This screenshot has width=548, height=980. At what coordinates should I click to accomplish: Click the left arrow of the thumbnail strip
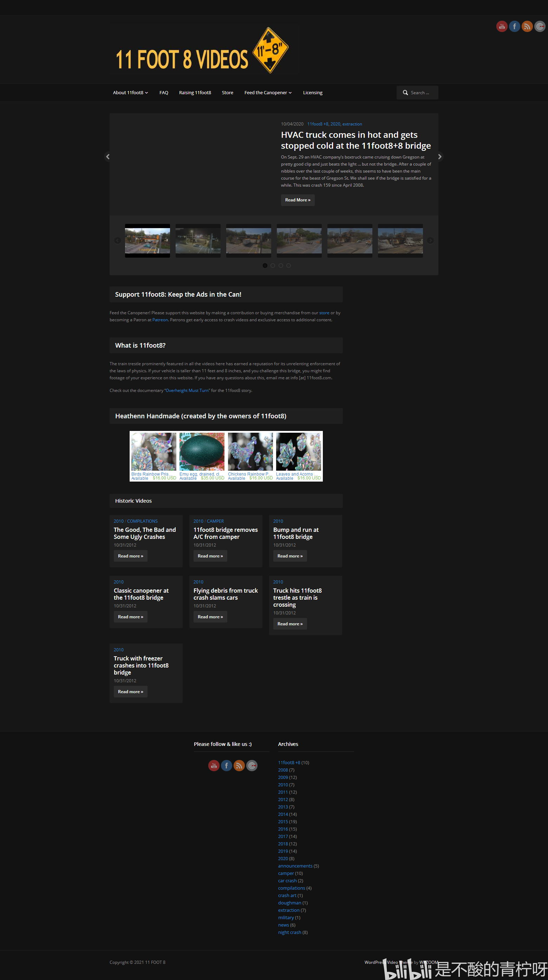(x=118, y=240)
